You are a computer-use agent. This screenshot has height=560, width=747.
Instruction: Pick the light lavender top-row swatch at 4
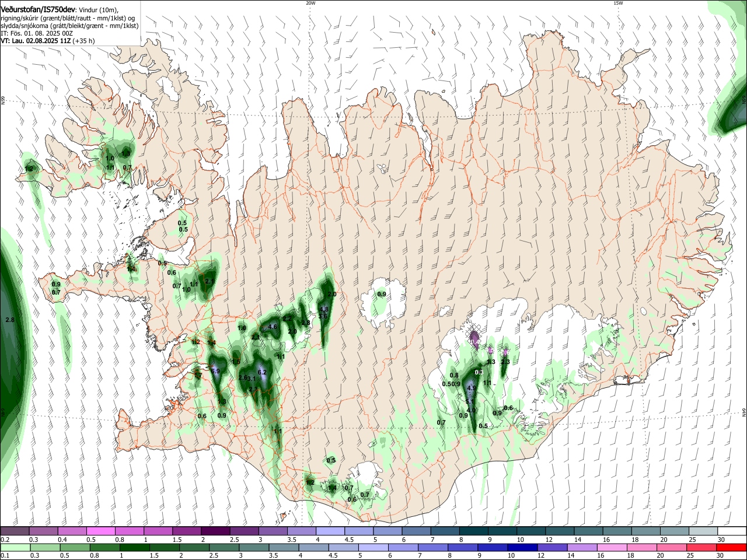[x=330, y=531]
